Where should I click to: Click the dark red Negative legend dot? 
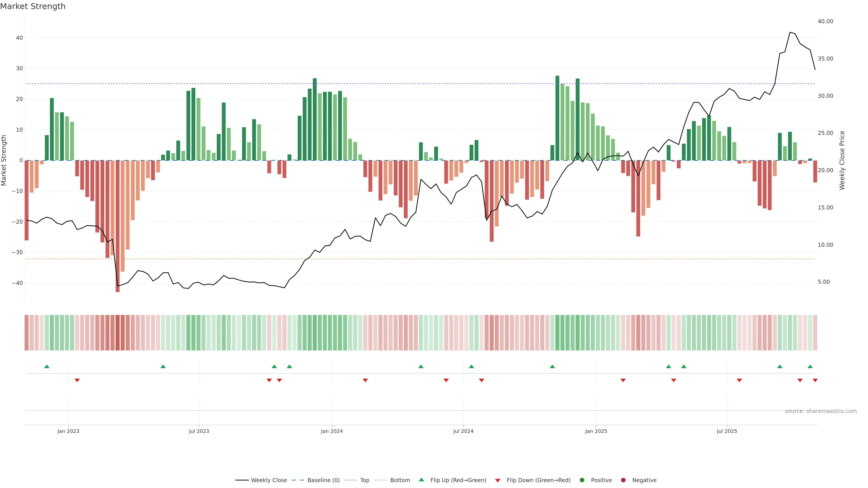point(623,480)
